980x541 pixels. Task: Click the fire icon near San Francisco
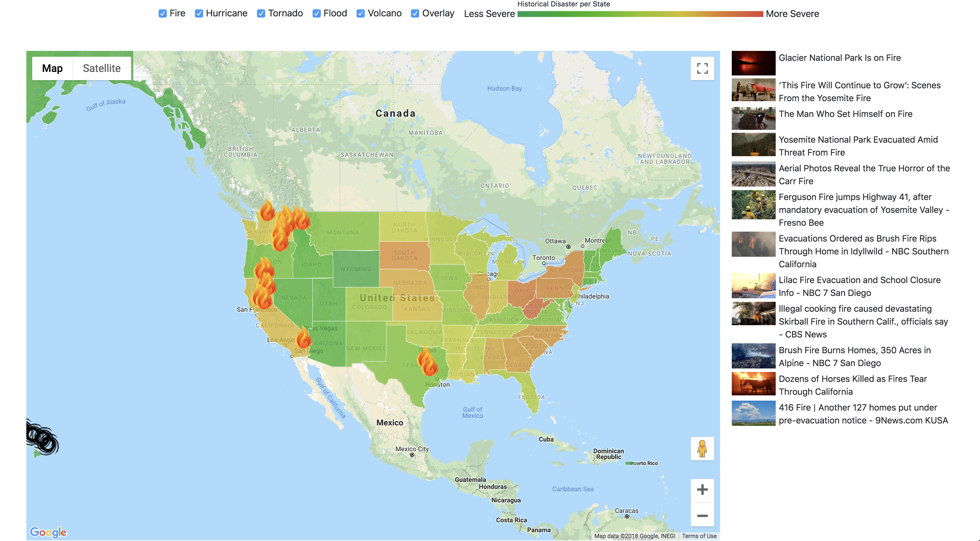(262, 298)
